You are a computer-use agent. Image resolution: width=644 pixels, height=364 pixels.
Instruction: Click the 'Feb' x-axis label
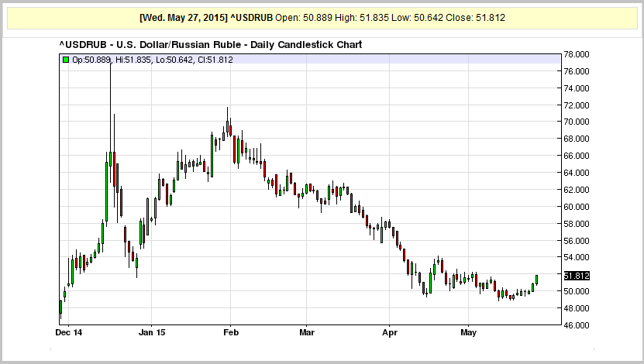click(x=231, y=332)
